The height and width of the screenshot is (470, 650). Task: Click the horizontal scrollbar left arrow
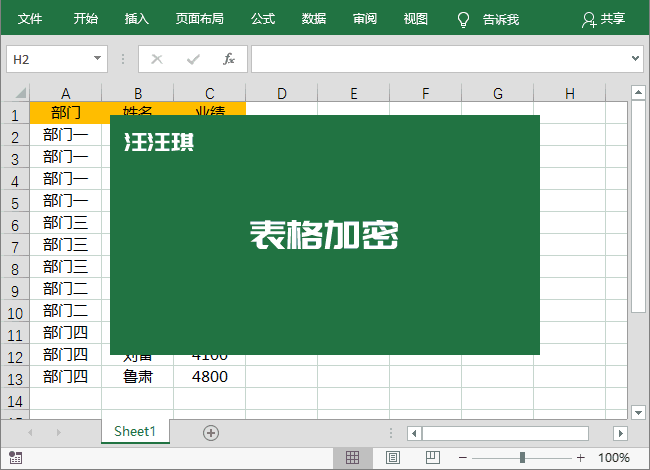[414, 434]
